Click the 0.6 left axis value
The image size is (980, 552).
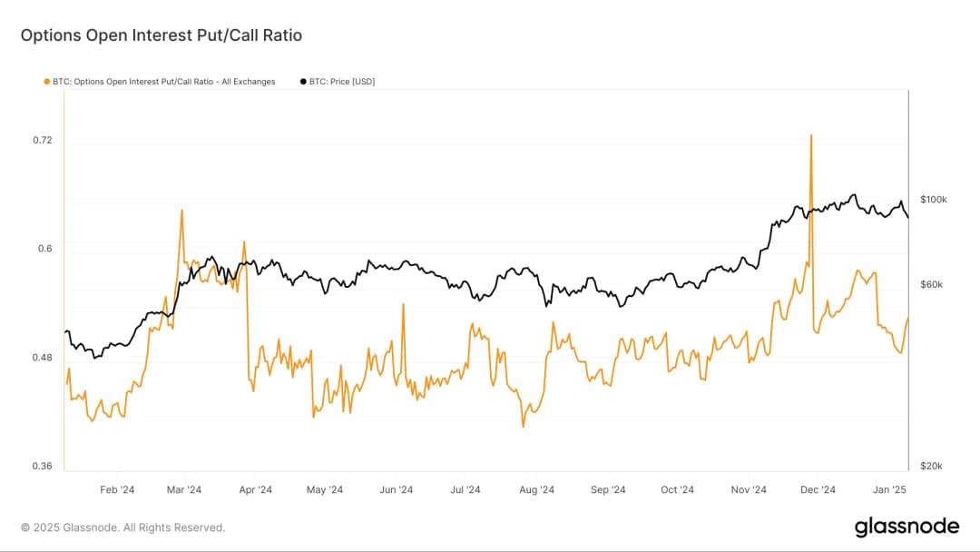45,249
